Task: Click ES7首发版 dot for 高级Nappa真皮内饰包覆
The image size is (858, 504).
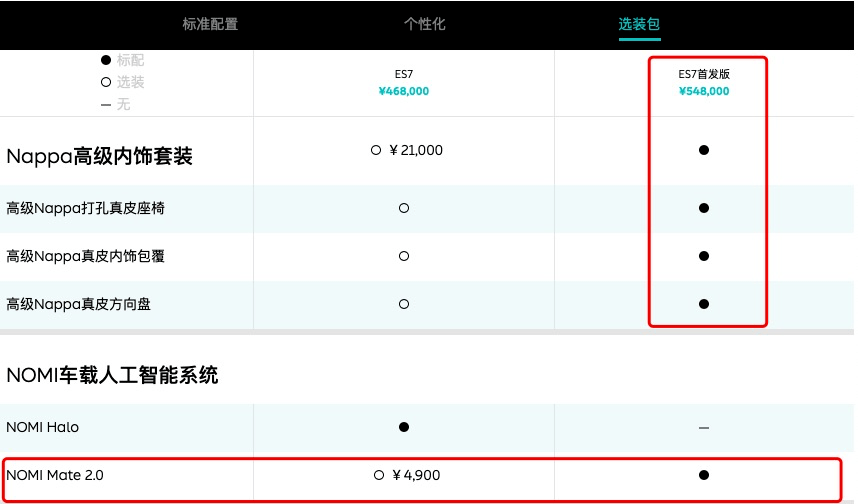Action: click(704, 256)
